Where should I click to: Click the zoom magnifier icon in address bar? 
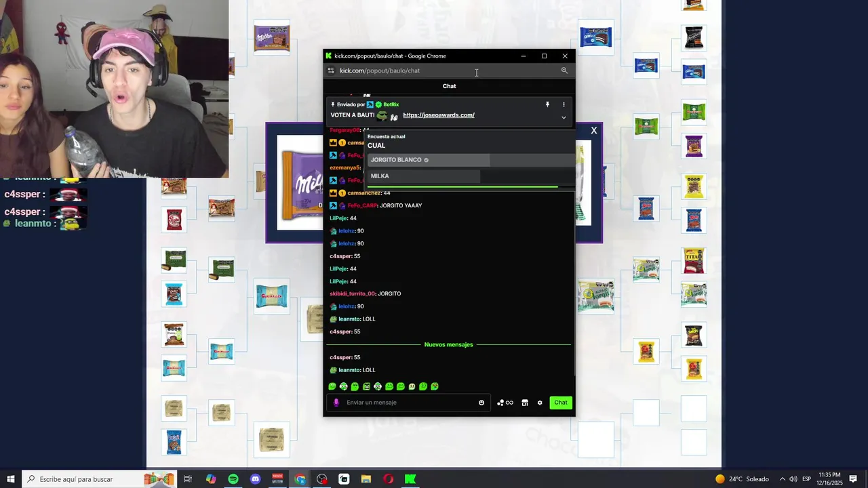tap(564, 70)
